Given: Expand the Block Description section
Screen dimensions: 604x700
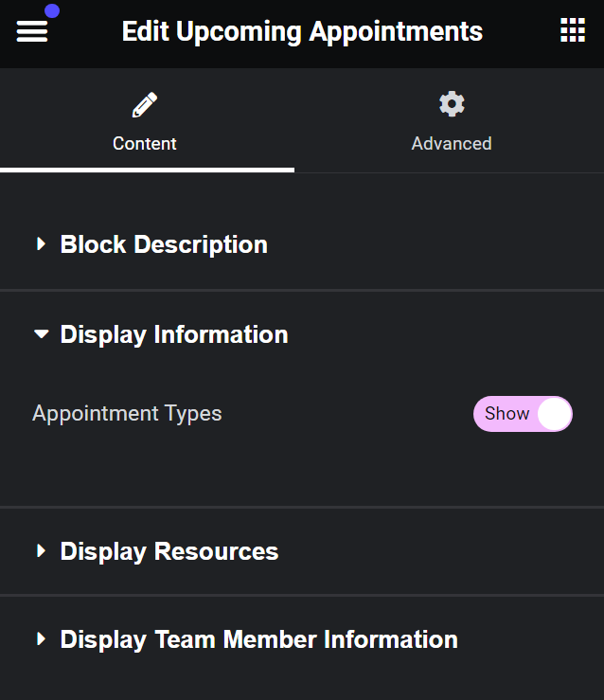Looking at the screenshot, I should pos(302,244).
